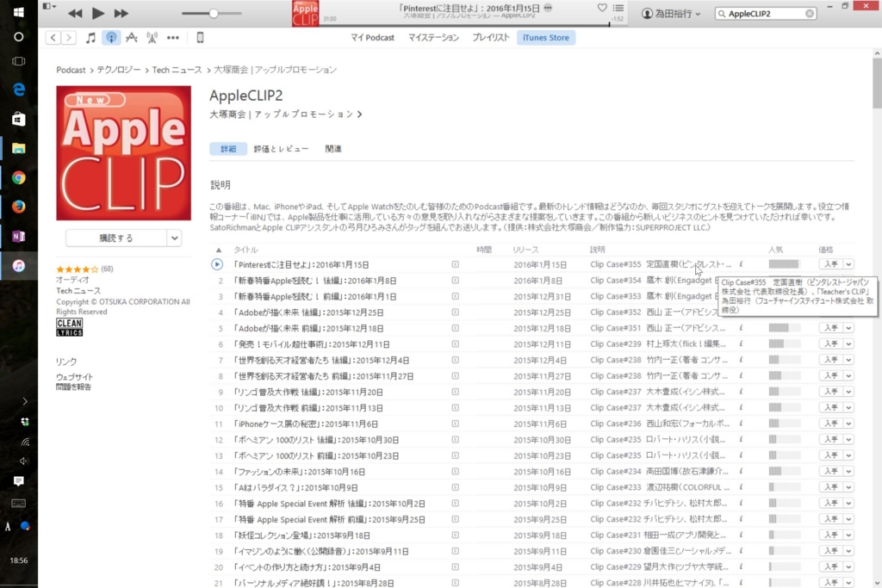The image size is (882, 588).
Task: Click 入手 for iPhoneケース展の秘密 episode
Action: 831,424
